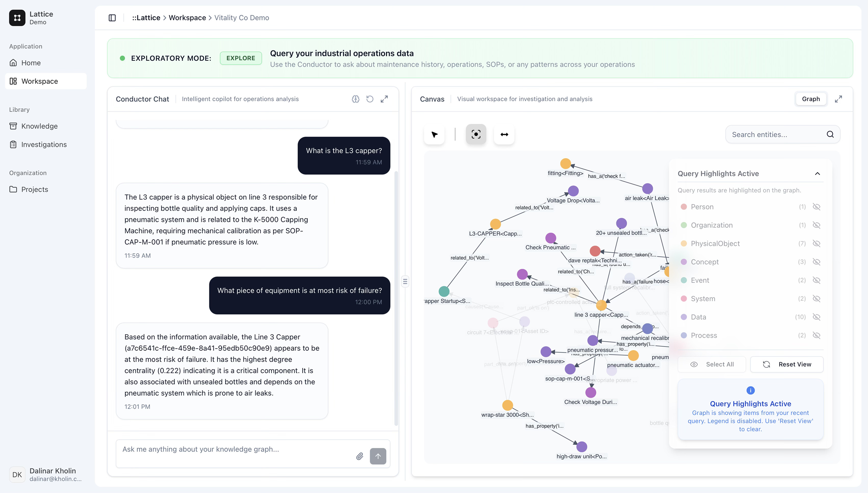Toggle visibility of Event entities
Image resolution: width=868 pixels, height=493 pixels.
point(816,280)
